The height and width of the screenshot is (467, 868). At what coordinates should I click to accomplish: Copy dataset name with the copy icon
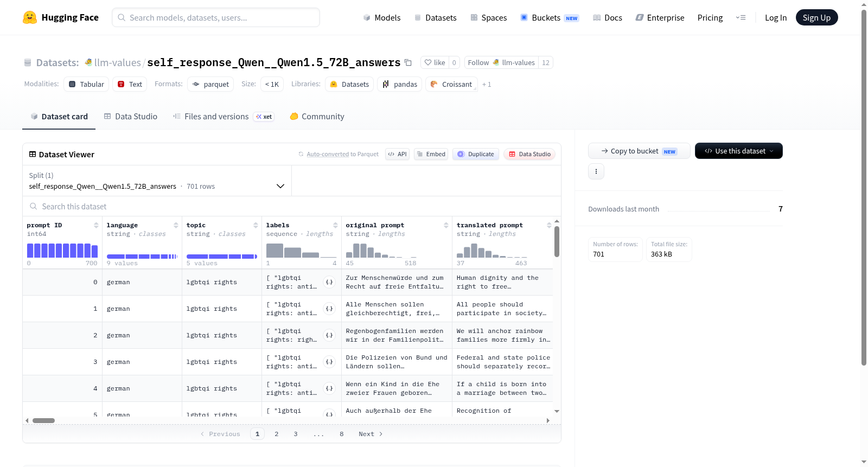[408, 63]
